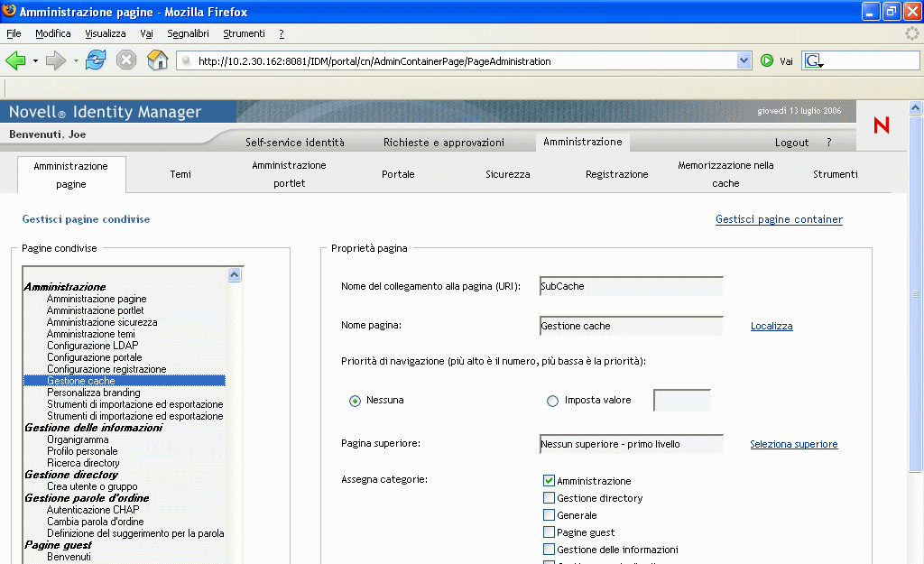Click the Localizza link
Screen dimensions: 924x564
772,326
